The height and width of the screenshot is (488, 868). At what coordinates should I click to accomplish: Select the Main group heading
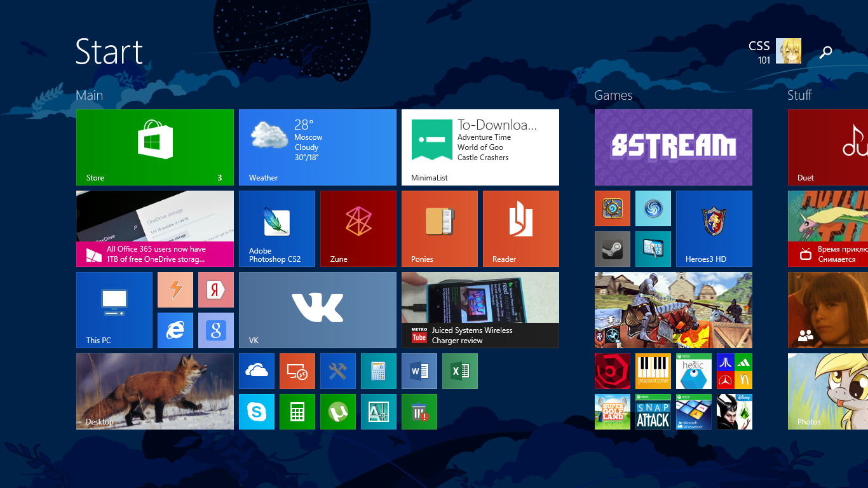click(90, 95)
